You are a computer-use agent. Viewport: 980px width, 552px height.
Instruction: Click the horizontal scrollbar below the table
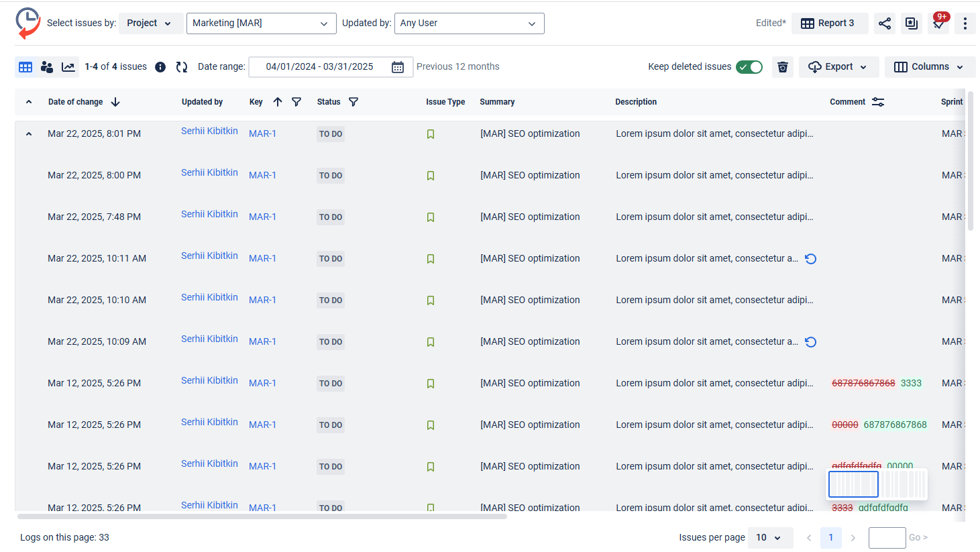pyautogui.click(x=262, y=516)
